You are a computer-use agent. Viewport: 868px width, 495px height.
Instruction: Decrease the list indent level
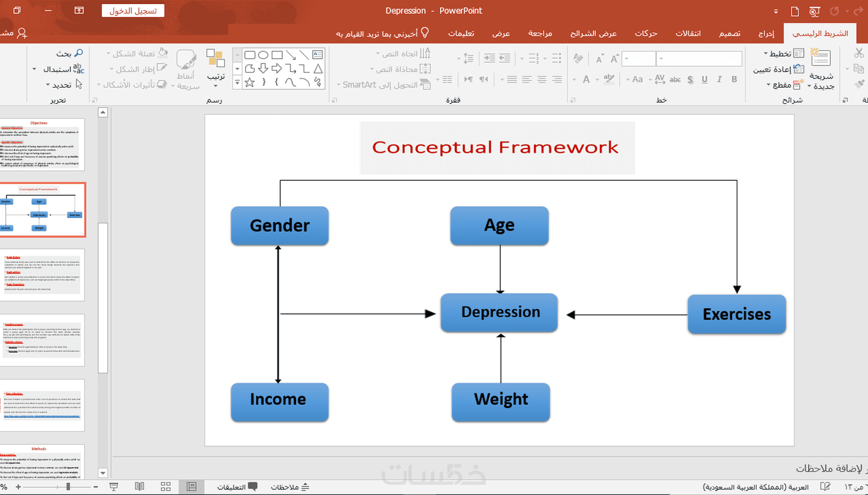(504, 59)
